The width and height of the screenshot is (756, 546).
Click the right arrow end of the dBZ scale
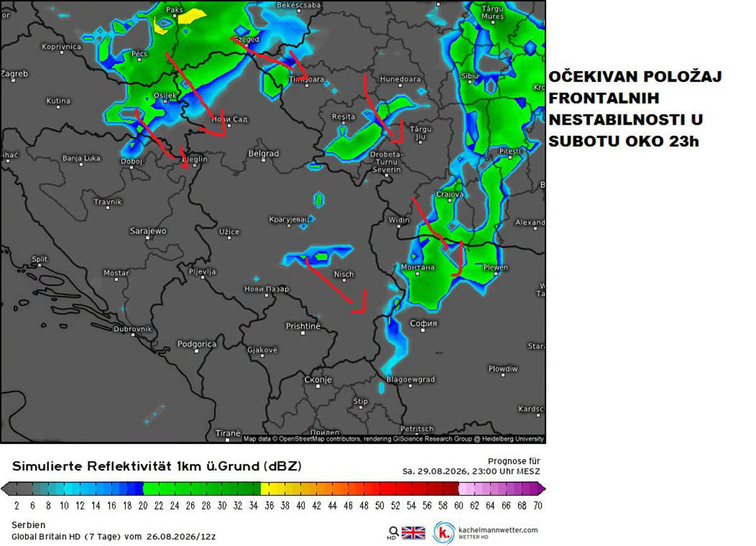click(x=542, y=489)
